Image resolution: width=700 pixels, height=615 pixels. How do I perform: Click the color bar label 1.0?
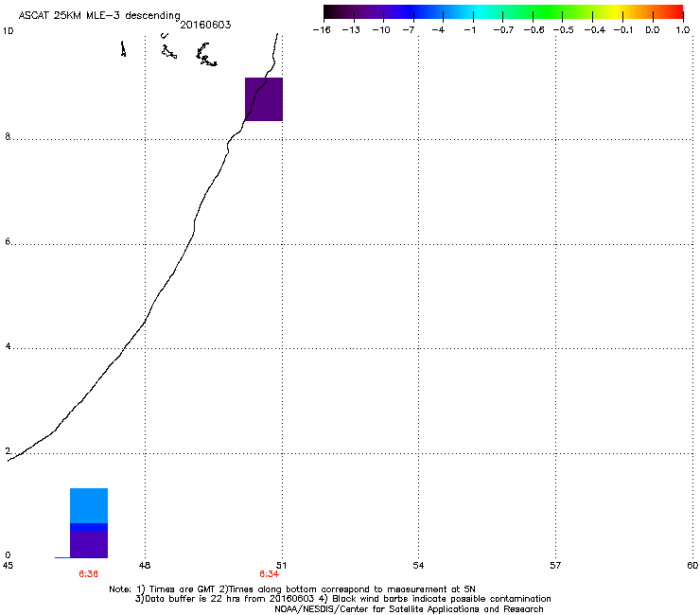(x=683, y=30)
